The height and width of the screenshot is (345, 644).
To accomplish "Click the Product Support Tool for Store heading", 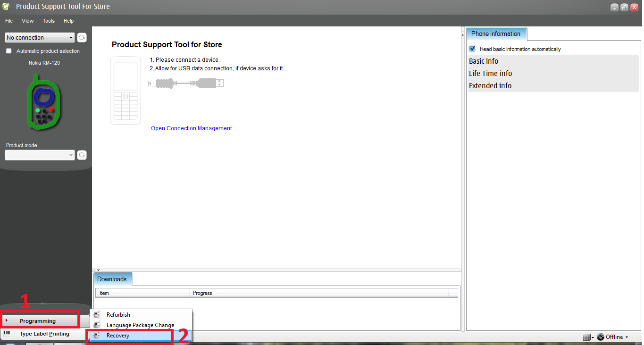I will coord(167,45).
